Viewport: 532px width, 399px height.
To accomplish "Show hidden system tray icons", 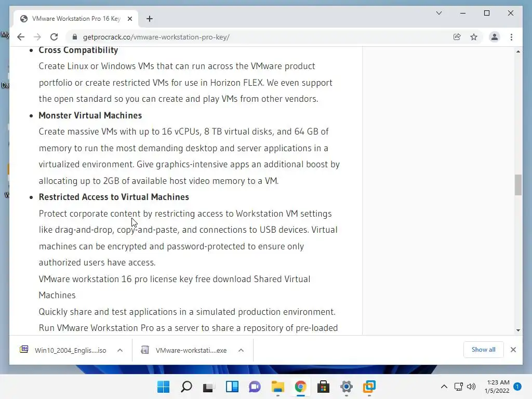I will 444,387.
